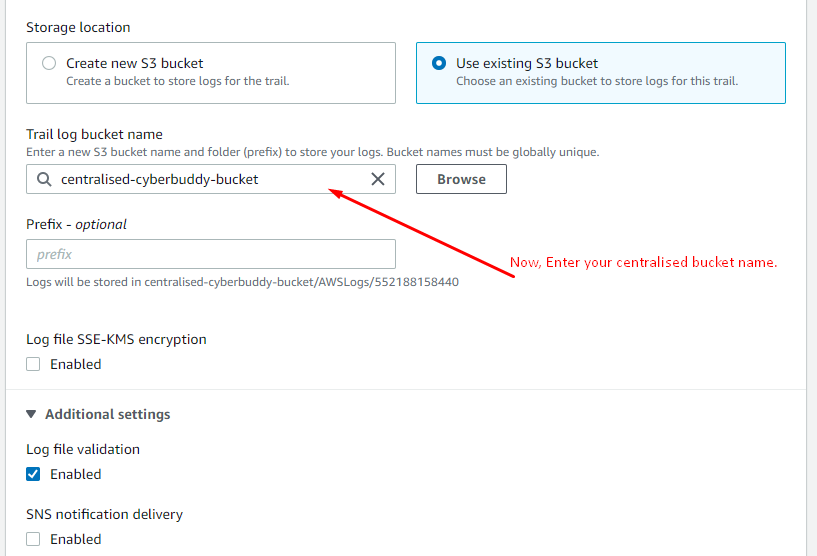Collapse Additional settings using the triangle icon
The image size is (817, 556).
(31, 414)
